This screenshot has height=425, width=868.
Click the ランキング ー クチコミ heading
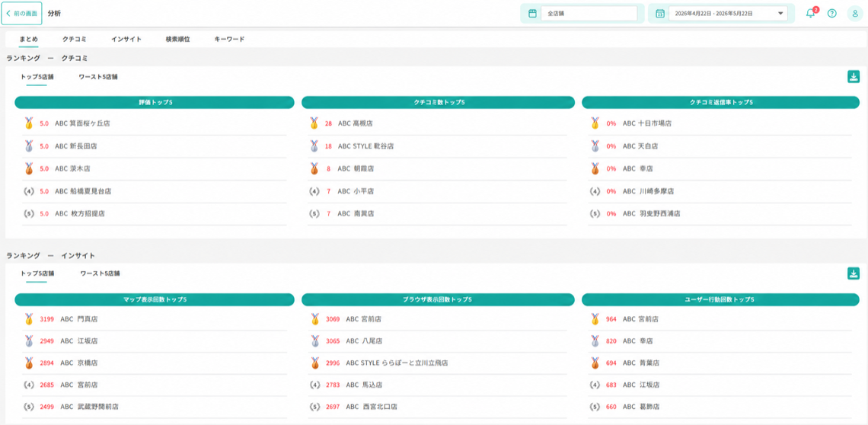47,58
